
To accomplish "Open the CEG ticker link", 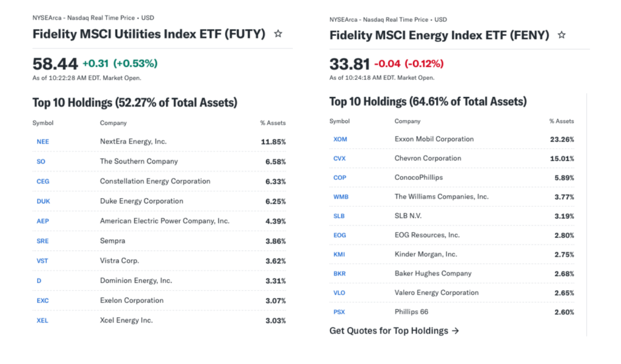I will pos(42,182).
